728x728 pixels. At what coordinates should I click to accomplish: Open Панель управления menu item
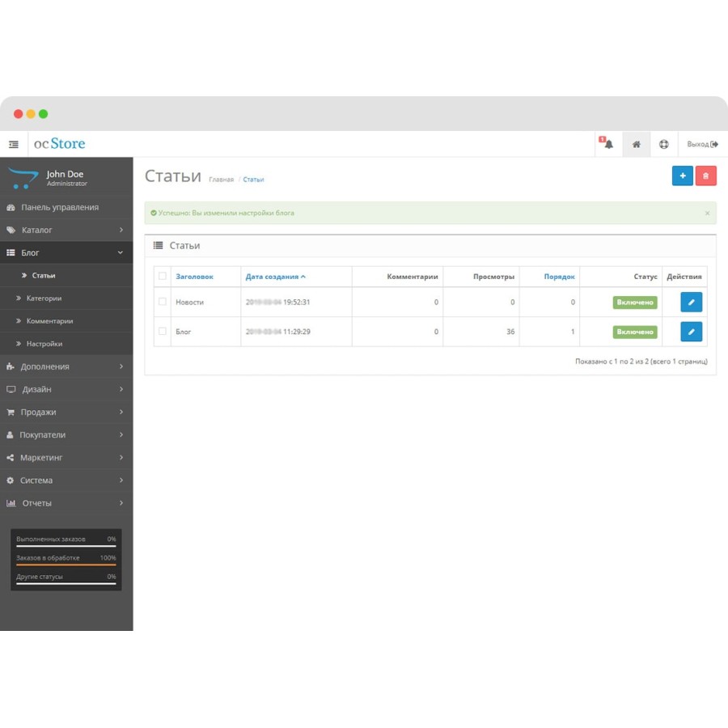coord(66,208)
